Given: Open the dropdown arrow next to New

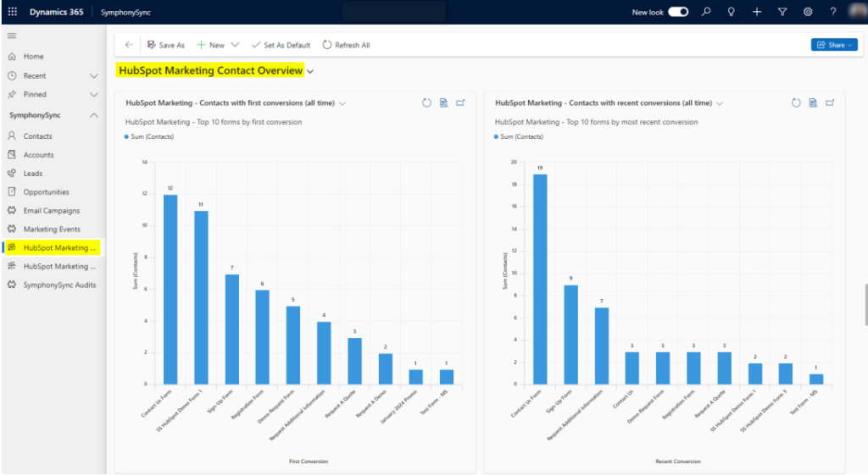Looking at the screenshot, I should point(235,45).
